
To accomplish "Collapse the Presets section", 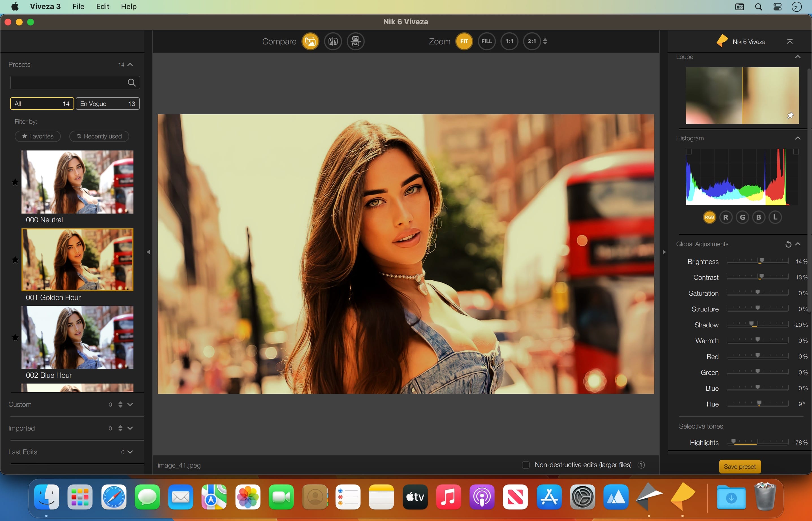I will click(130, 64).
